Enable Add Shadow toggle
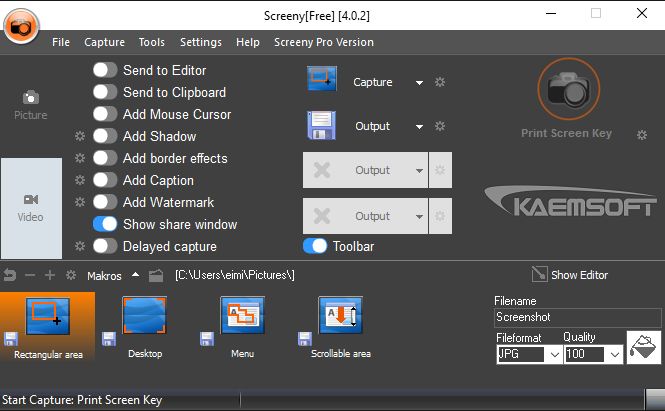Image resolution: width=665 pixels, height=411 pixels. point(105,136)
